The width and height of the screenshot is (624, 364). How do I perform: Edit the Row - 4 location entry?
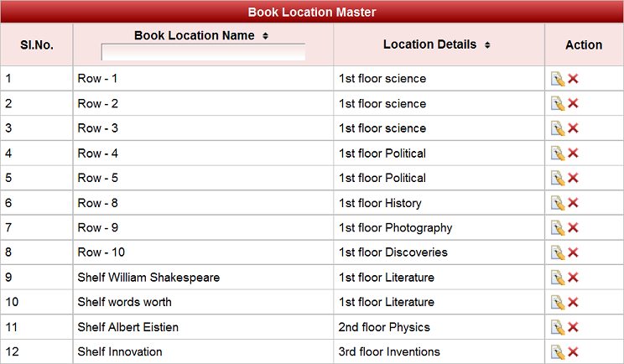coord(557,153)
